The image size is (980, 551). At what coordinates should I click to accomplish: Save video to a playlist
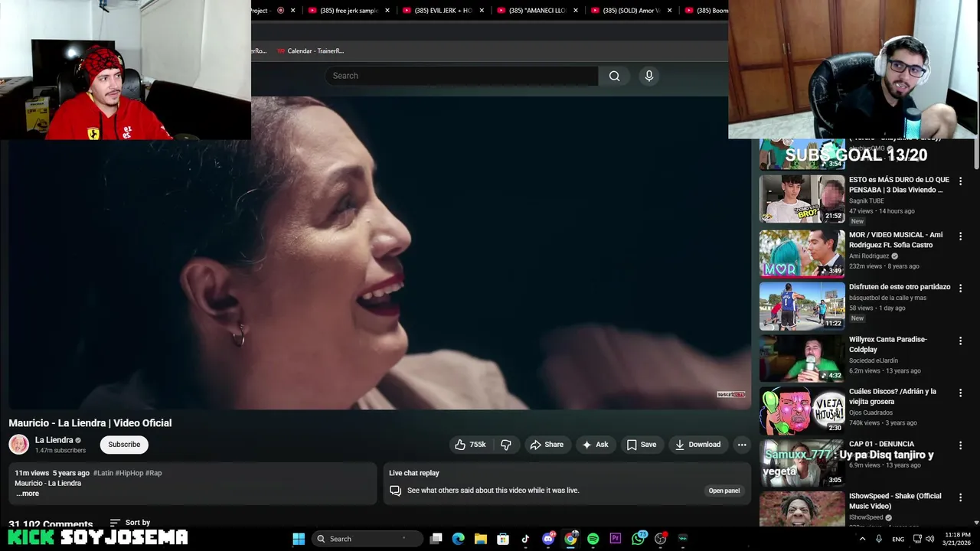pyautogui.click(x=642, y=445)
